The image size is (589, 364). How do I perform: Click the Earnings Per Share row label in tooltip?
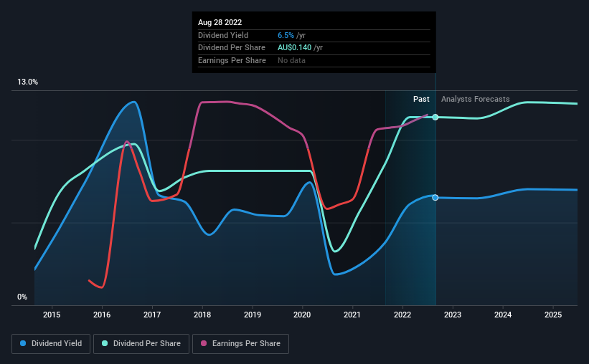pos(232,60)
